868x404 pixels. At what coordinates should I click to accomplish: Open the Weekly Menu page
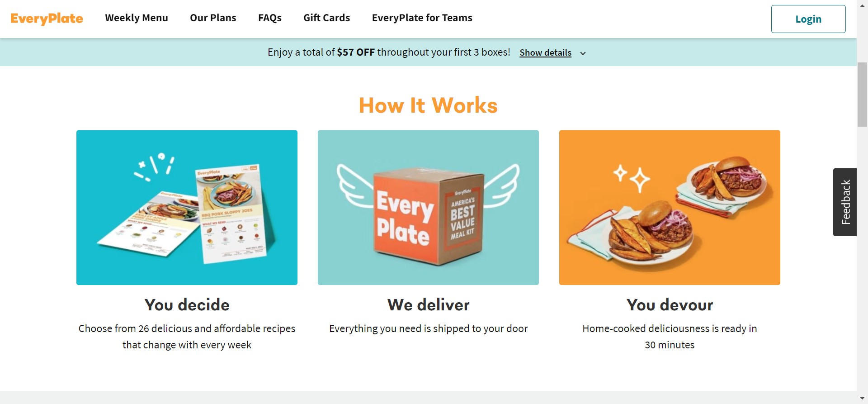click(x=137, y=18)
